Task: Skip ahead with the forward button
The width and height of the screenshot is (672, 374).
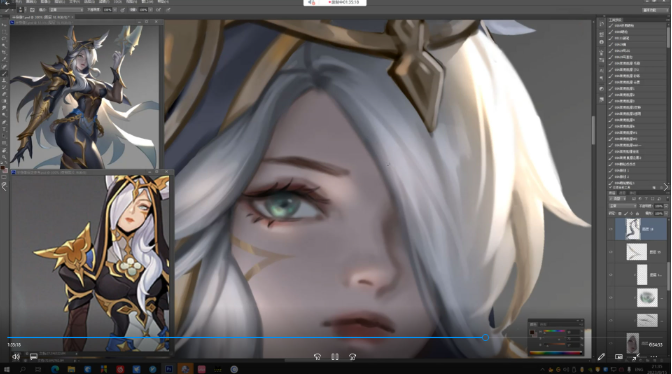Action: click(x=352, y=356)
